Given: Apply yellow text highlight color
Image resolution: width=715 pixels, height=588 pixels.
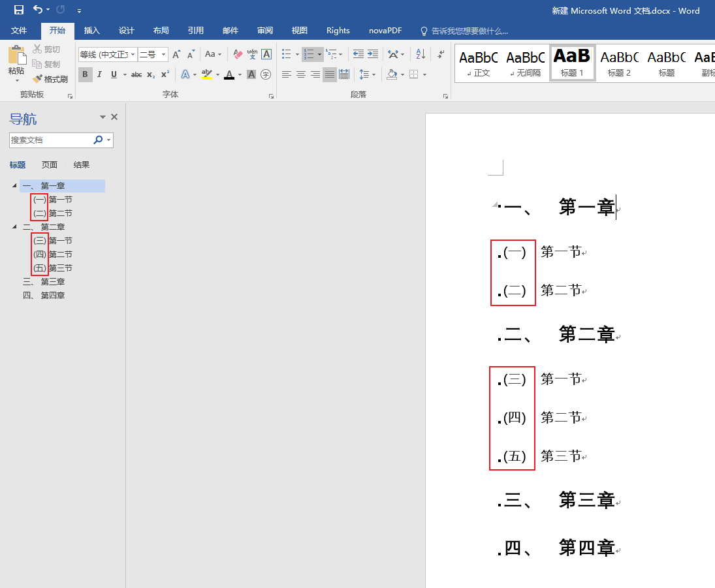Looking at the screenshot, I should coord(207,74).
